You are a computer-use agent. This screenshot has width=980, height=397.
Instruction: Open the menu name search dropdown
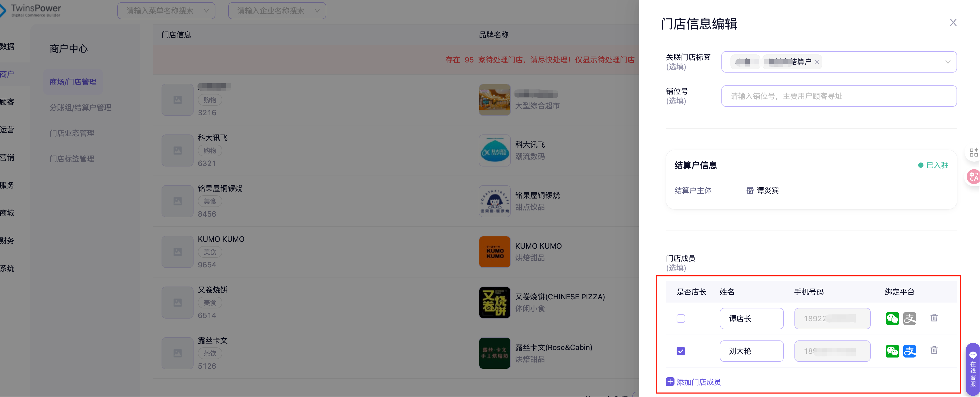(x=166, y=11)
